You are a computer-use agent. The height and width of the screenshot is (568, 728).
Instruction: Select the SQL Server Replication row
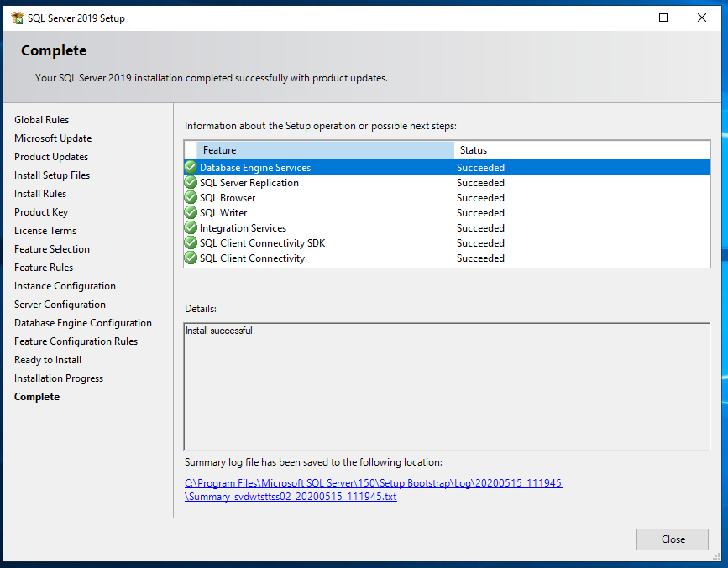click(x=447, y=182)
